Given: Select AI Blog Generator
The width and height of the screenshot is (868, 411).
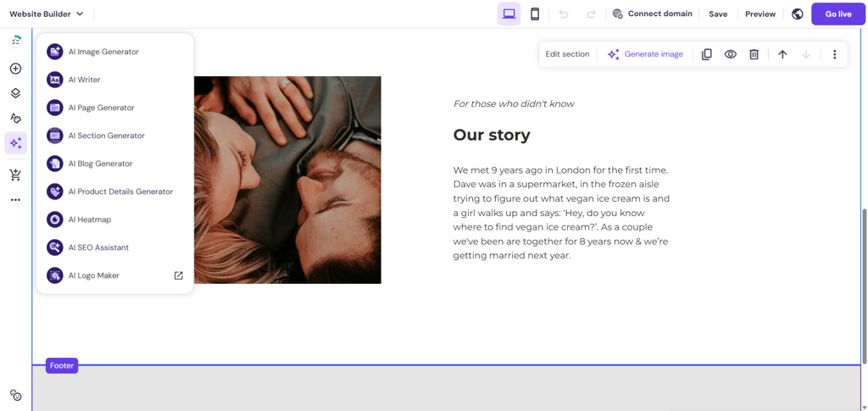Looking at the screenshot, I should point(115,164).
